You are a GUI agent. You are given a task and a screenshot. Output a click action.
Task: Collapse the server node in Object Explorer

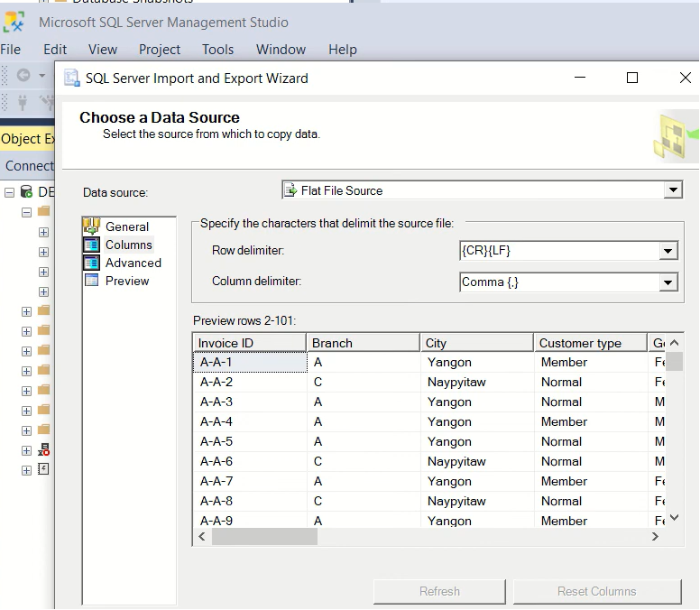click(x=9, y=192)
